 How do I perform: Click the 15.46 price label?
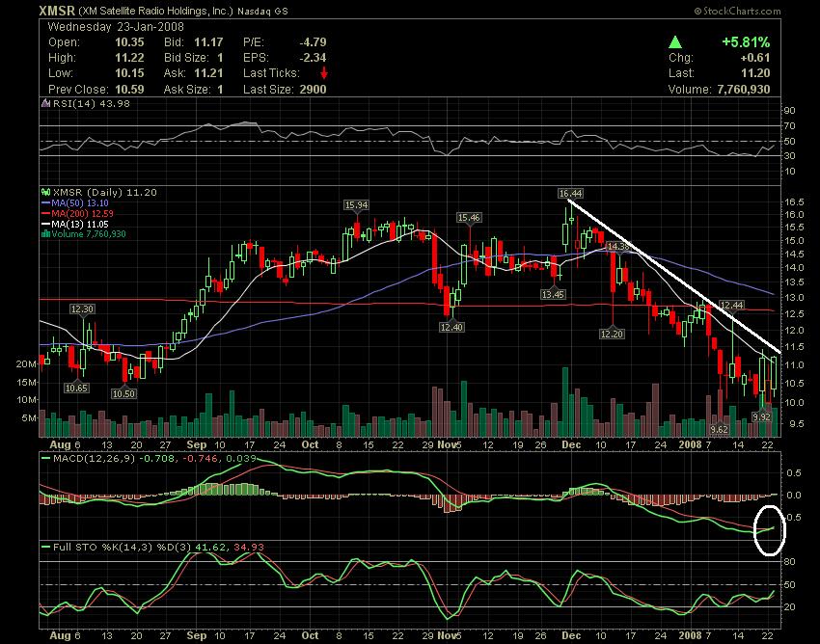tap(469, 218)
